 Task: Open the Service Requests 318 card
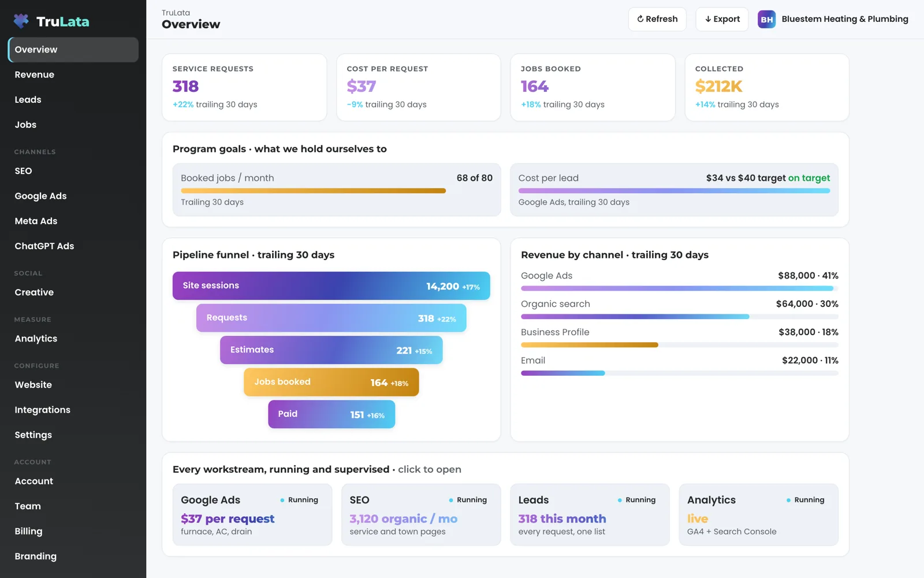coord(244,87)
